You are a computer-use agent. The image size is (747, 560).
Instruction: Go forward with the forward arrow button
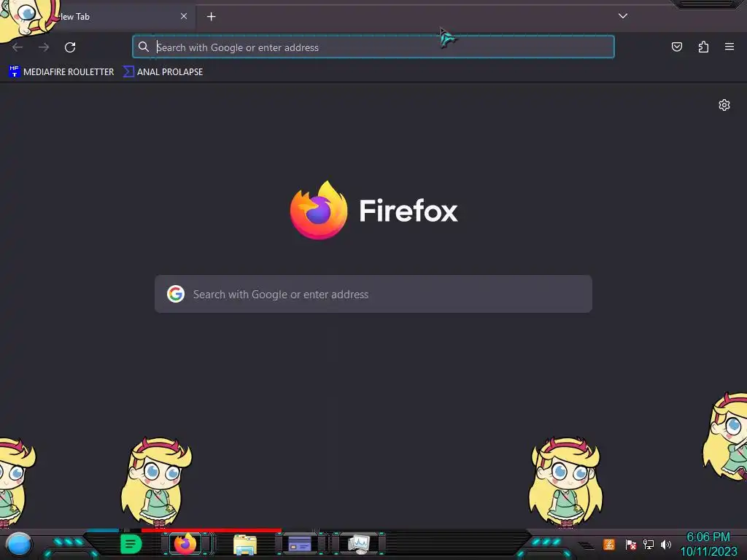44,47
